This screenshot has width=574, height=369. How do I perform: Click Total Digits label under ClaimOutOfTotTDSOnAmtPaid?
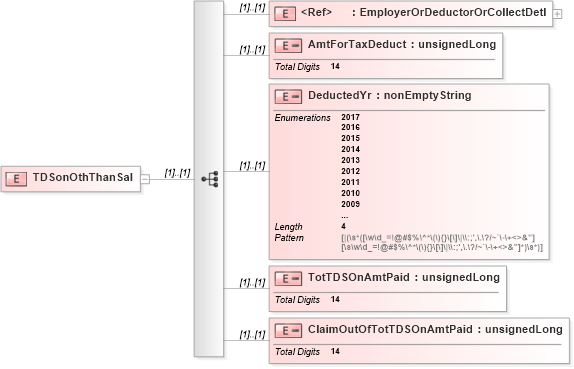click(297, 352)
